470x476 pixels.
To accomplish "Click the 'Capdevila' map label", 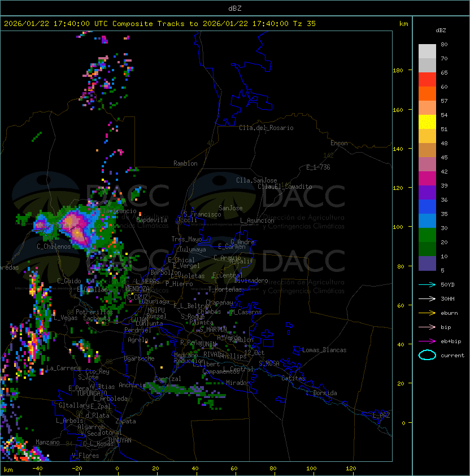I will [x=152, y=220].
